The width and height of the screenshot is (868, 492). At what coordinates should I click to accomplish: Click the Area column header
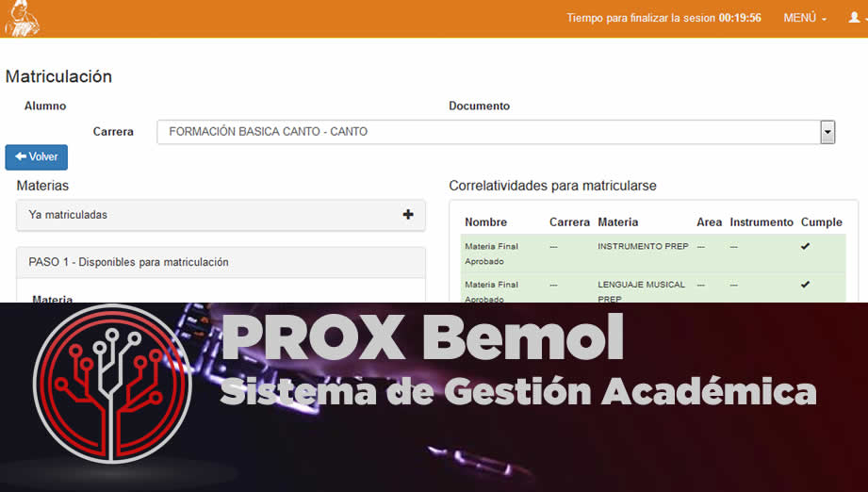(x=709, y=222)
